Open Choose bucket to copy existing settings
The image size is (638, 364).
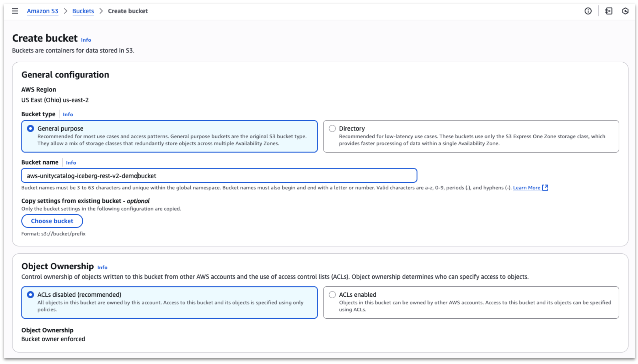[52, 221]
